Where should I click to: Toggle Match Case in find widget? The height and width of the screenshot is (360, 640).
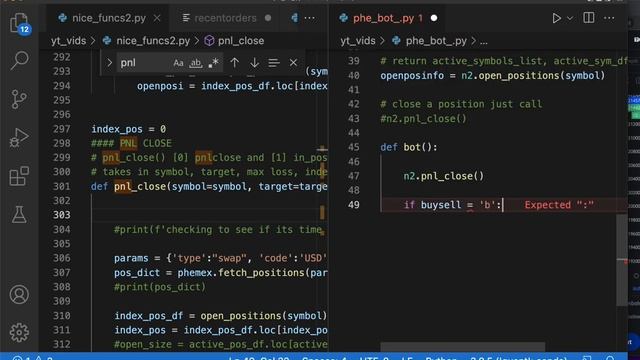[x=178, y=63]
